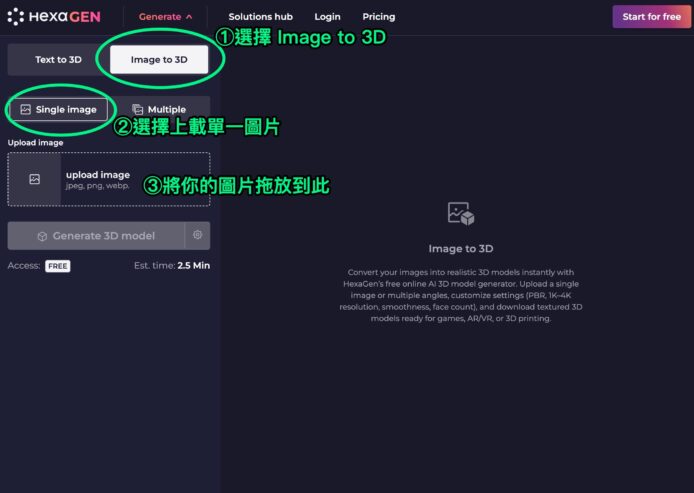Click the upload image drop zone text
694x493 pixels.
point(98,175)
